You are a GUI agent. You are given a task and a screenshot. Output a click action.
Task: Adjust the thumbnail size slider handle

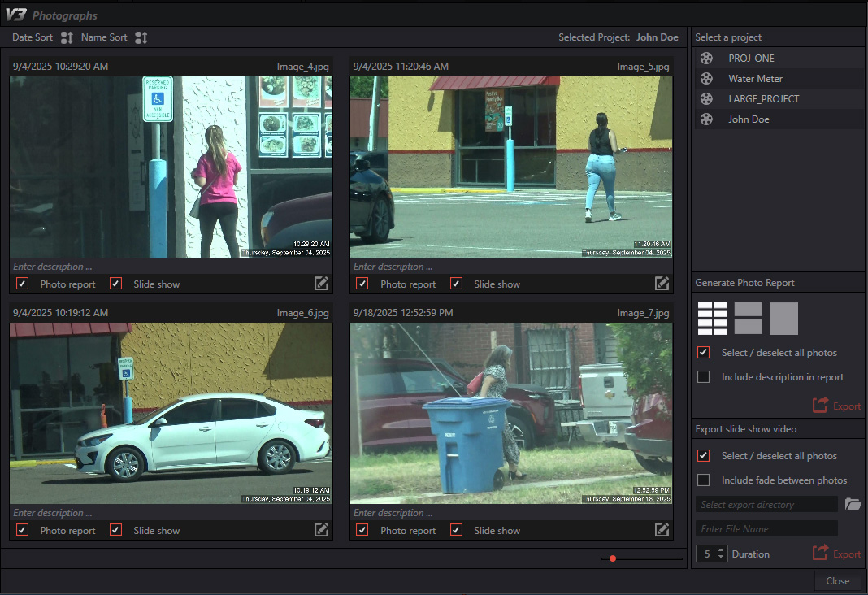pyautogui.click(x=613, y=558)
